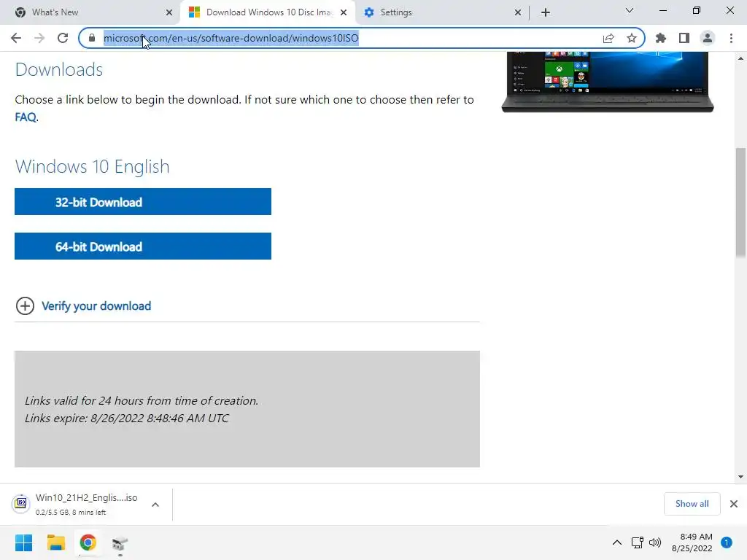Image resolution: width=747 pixels, height=560 pixels.
Task: Click the page vertical scrollbar thumb
Action: point(740,203)
